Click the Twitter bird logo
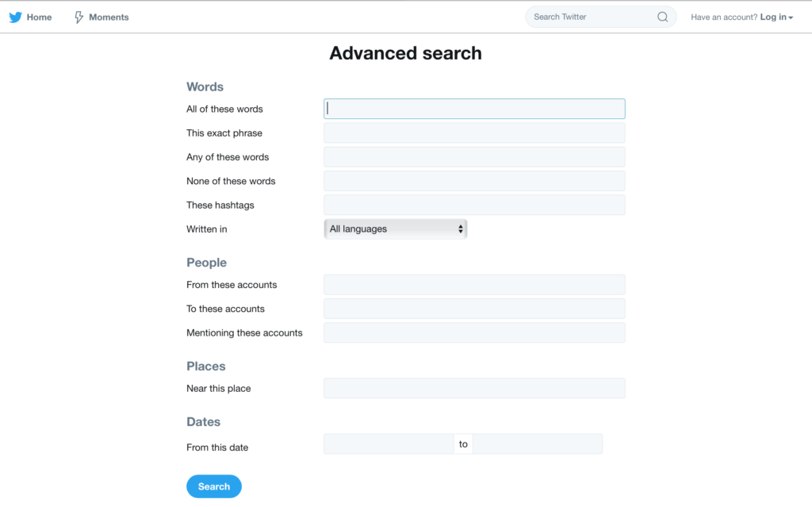 point(14,17)
